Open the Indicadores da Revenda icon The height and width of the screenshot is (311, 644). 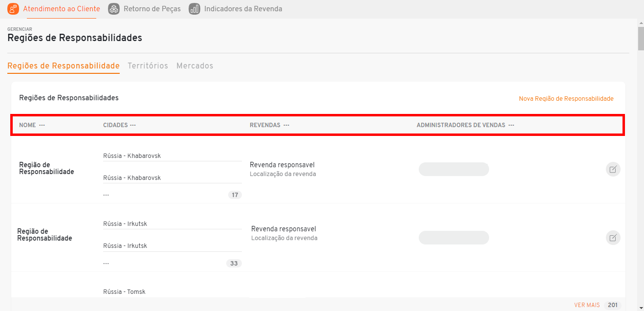[194, 9]
